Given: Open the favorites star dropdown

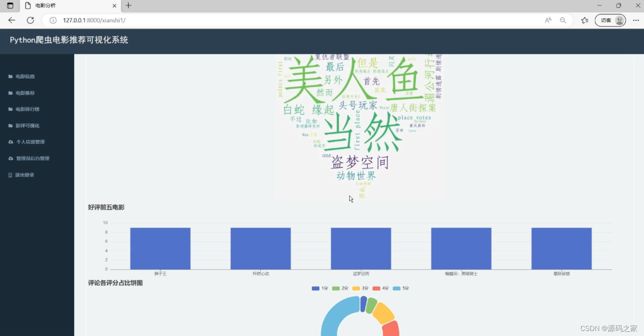Looking at the screenshot, I should [585, 20].
